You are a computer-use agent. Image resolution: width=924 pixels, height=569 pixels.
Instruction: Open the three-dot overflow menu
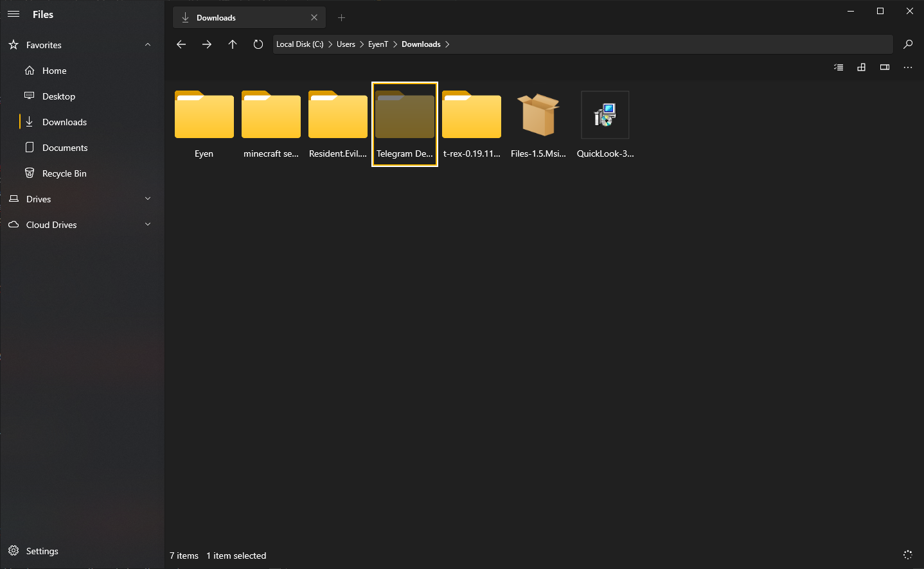tap(907, 67)
